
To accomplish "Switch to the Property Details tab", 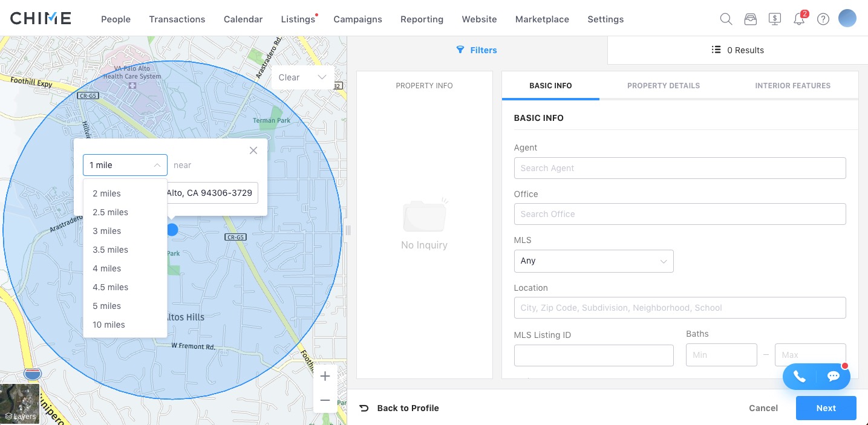I will tap(663, 86).
